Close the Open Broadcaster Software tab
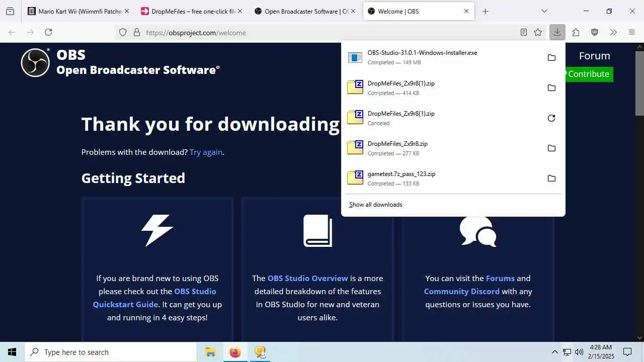Viewport: 644px width, 362px height. pyautogui.click(x=353, y=11)
